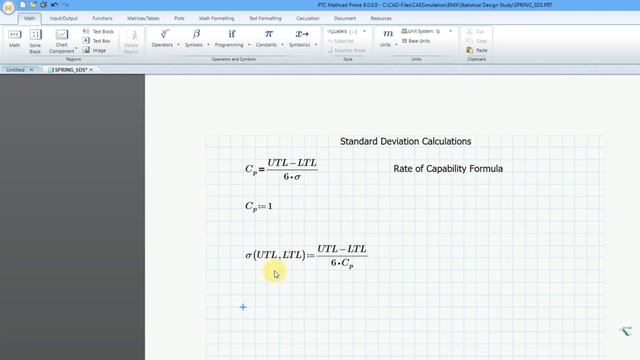Switch to the Untitled worksheet tab
The width and height of the screenshot is (640, 360).
15,70
